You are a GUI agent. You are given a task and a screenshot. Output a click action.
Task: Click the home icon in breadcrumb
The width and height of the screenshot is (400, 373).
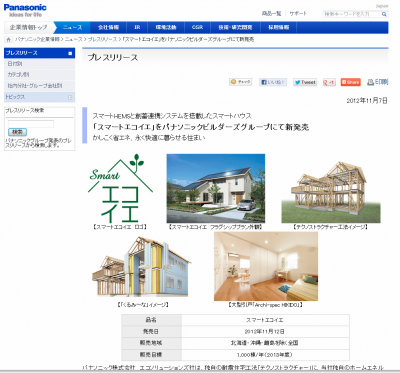pos(9,40)
